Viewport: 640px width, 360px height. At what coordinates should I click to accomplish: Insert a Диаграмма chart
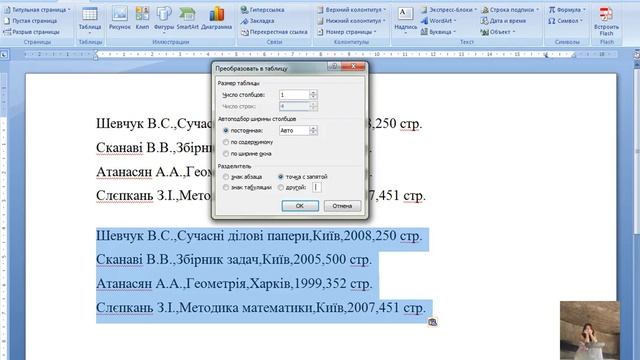[x=217, y=19]
